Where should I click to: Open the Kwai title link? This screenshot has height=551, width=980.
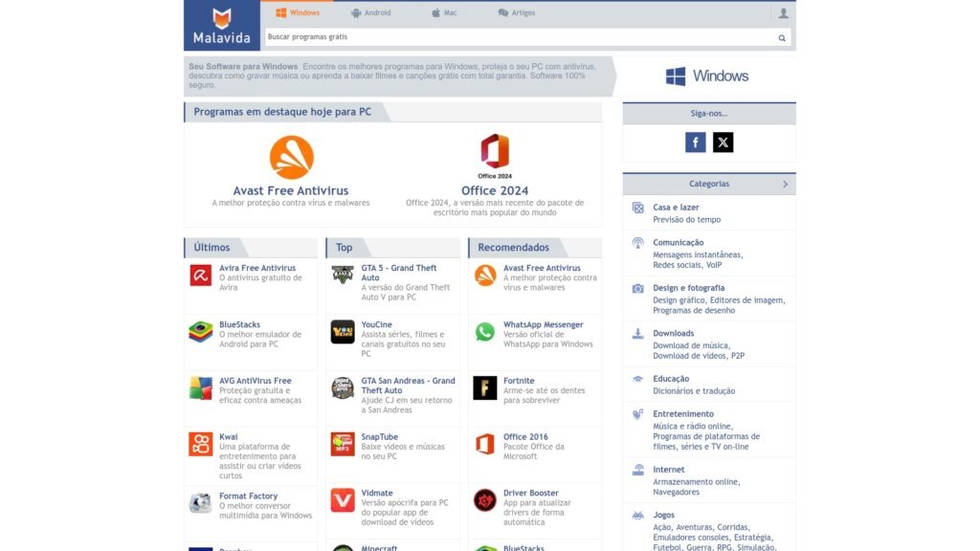pos(228,437)
